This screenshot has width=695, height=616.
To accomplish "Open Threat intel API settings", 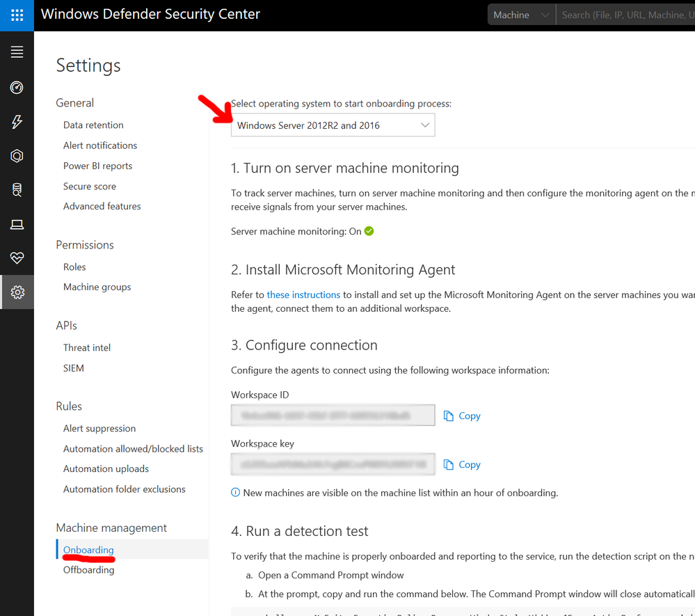I will [x=87, y=348].
